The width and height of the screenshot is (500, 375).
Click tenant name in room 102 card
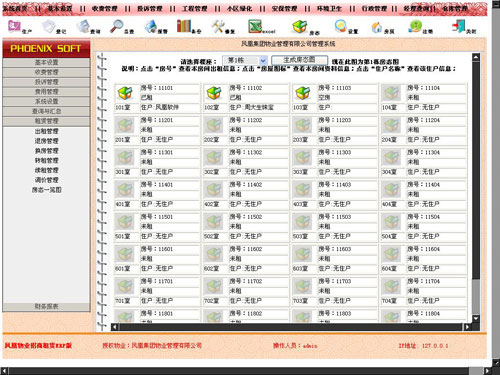pos(259,107)
